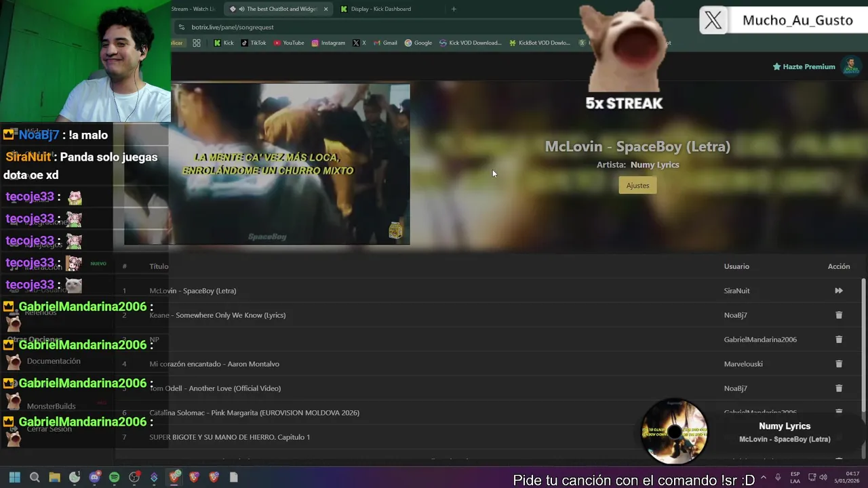Open the apps grid icon in the bookmarks bar
The height and width of the screenshot is (488, 868).
point(197,43)
